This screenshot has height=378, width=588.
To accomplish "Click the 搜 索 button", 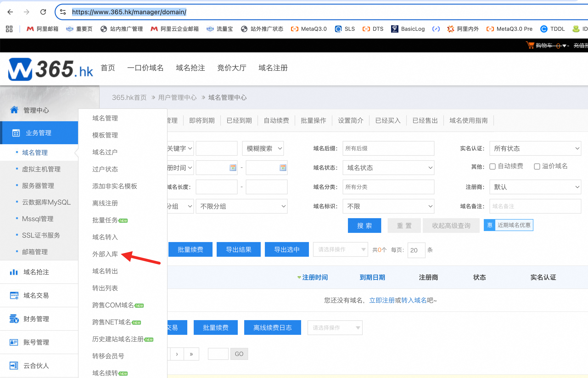I will (364, 225).
